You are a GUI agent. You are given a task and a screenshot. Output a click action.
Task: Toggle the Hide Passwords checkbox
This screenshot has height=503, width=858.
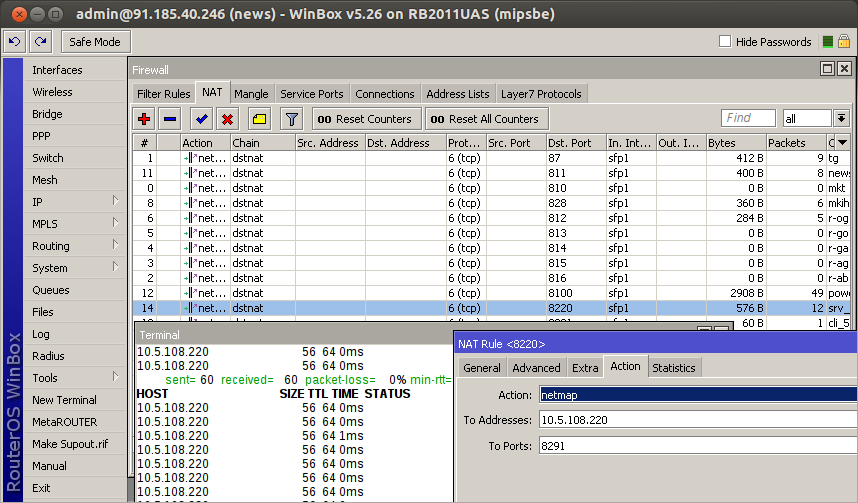pyautogui.click(x=725, y=42)
